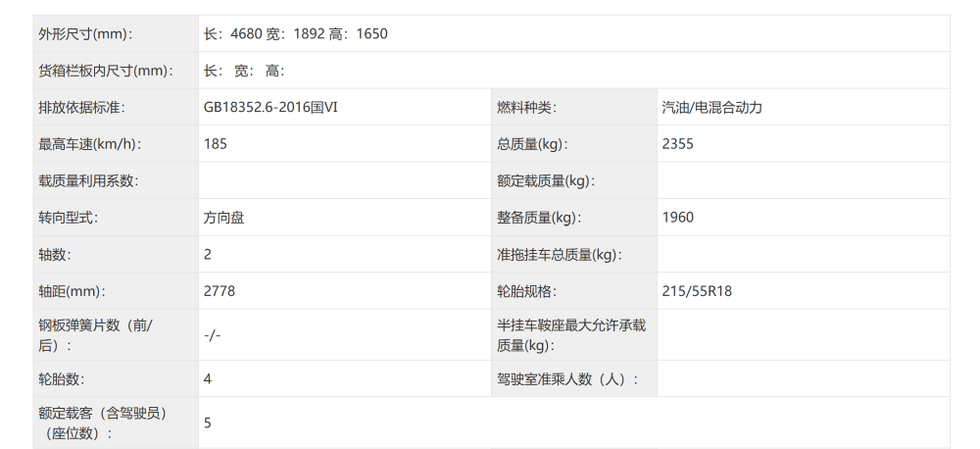The width and height of the screenshot is (980, 449).
Task: Click the 驾驶室准乘人数 label
Action: tap(567, 378)
